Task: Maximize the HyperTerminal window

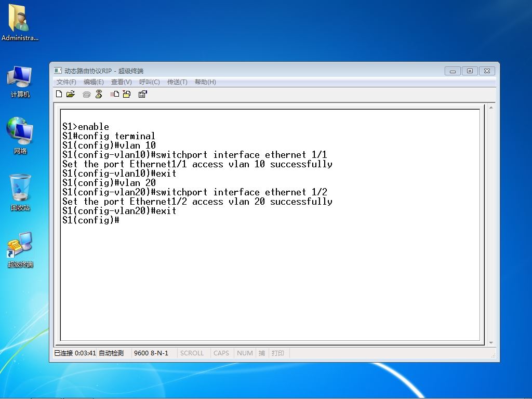Action: (470, 71)
